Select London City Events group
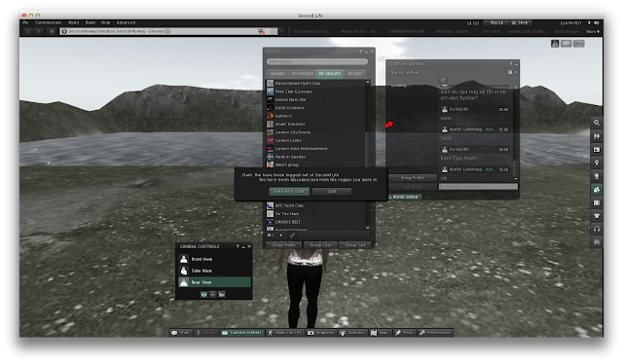The image size is (623, 364). (x=315, y=132)
